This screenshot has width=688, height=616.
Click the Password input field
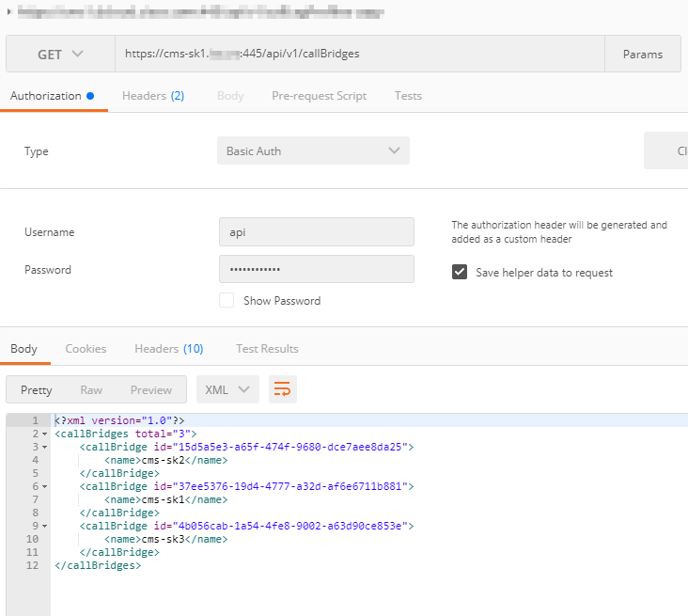click(x=317, y=269)
